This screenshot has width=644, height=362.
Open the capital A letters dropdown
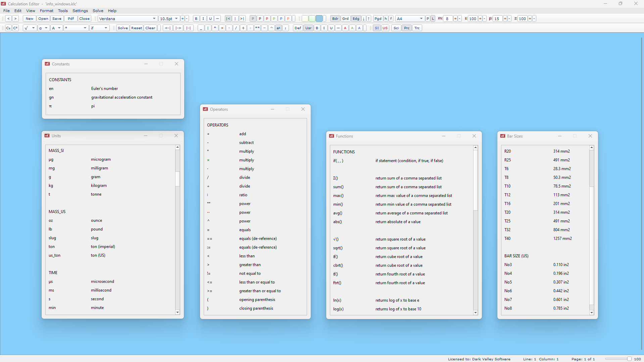56,28
